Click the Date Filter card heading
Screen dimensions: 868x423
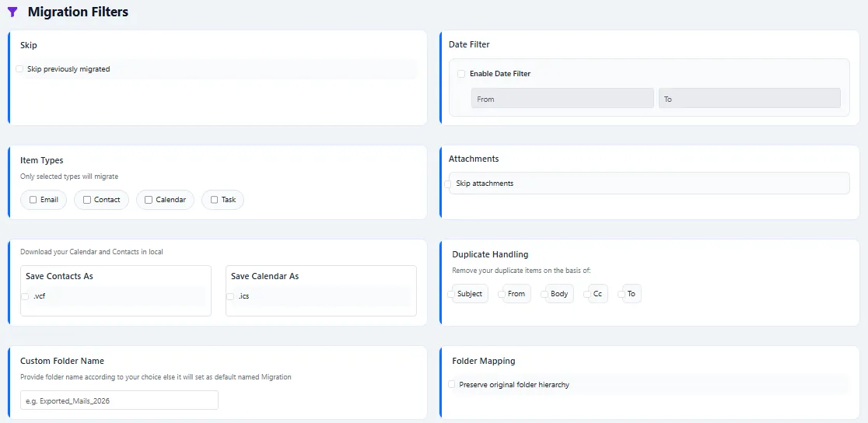469,44
